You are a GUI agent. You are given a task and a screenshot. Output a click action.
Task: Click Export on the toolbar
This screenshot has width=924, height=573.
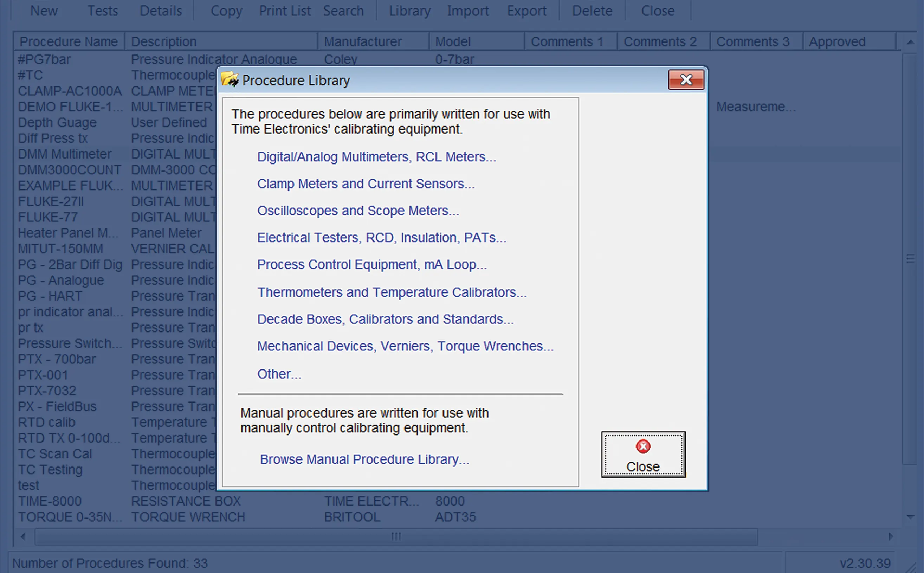[526, 11]
